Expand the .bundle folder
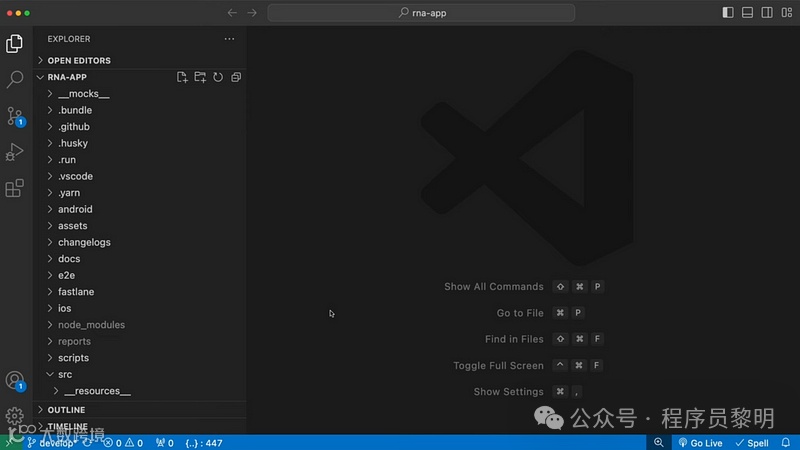Viewport: 800px width, 450px height. tap(140, 110)
